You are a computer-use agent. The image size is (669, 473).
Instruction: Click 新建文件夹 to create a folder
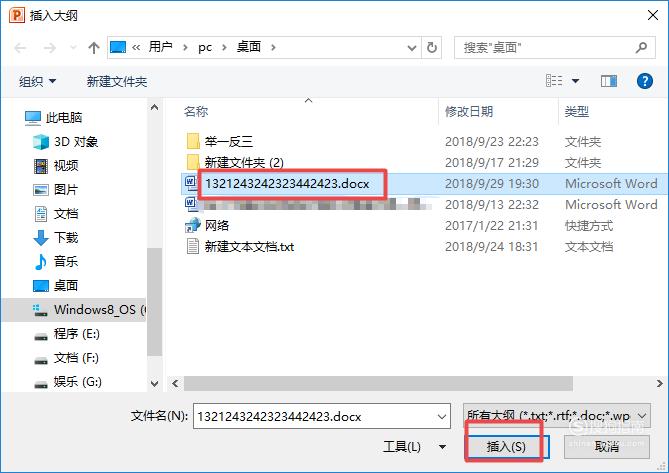click(117, 81)
